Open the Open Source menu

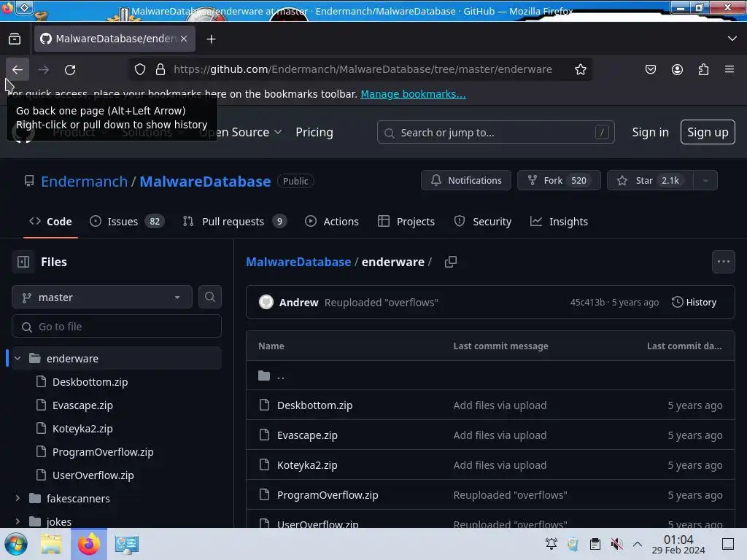tap(241, 133)
